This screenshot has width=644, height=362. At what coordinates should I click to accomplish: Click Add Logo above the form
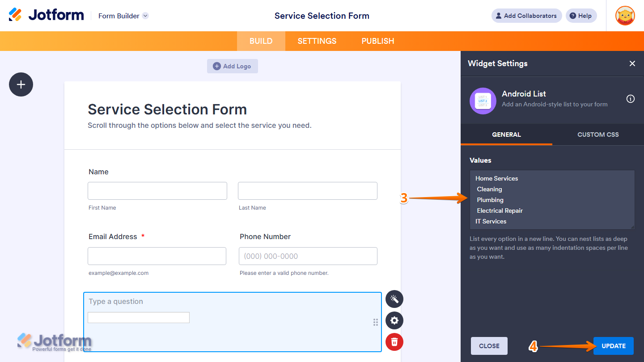point(232,66)
